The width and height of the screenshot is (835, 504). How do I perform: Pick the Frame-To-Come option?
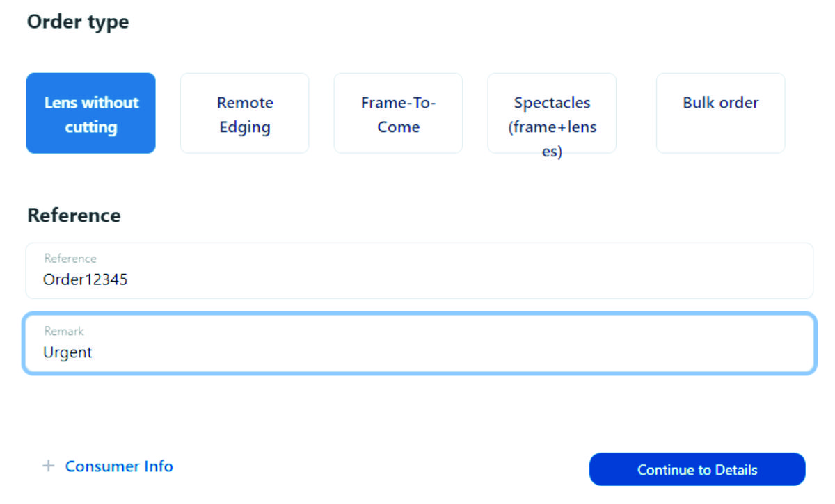[x=398, y=113]
